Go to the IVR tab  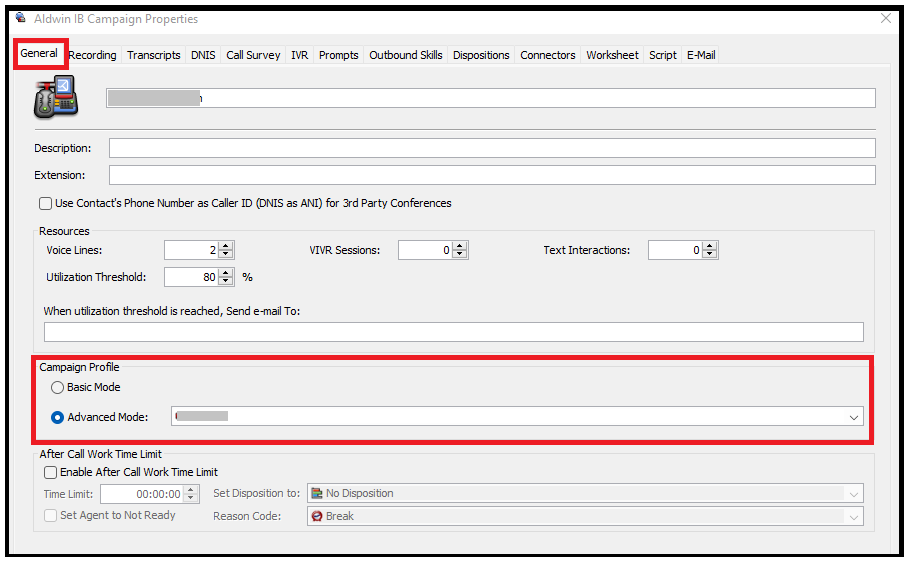(x=299, y=55)
